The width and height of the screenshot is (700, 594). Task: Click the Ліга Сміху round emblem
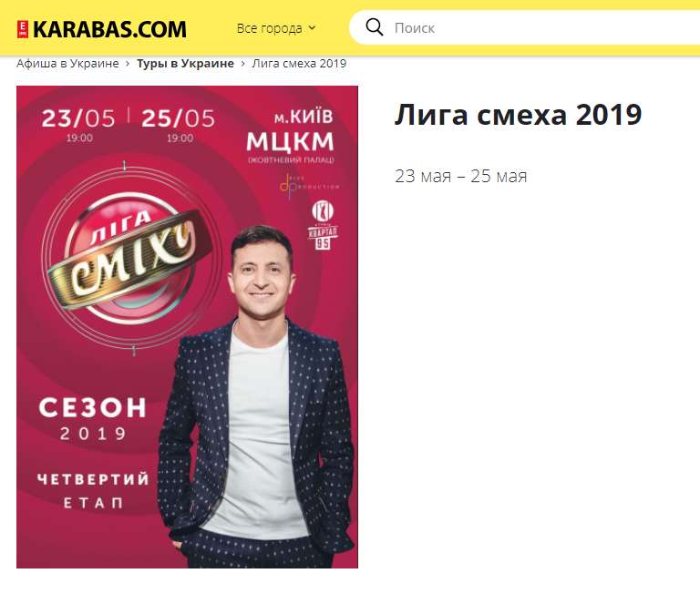[129, 258]
